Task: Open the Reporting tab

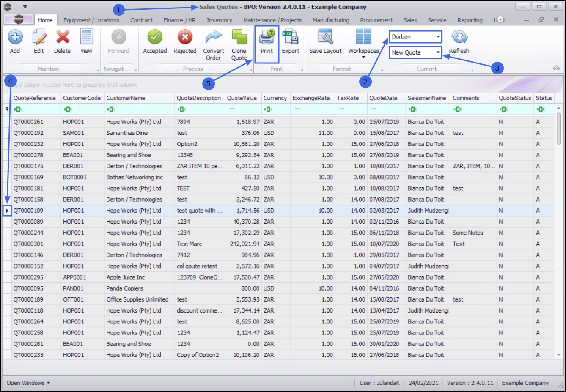Action: [470, 20]
